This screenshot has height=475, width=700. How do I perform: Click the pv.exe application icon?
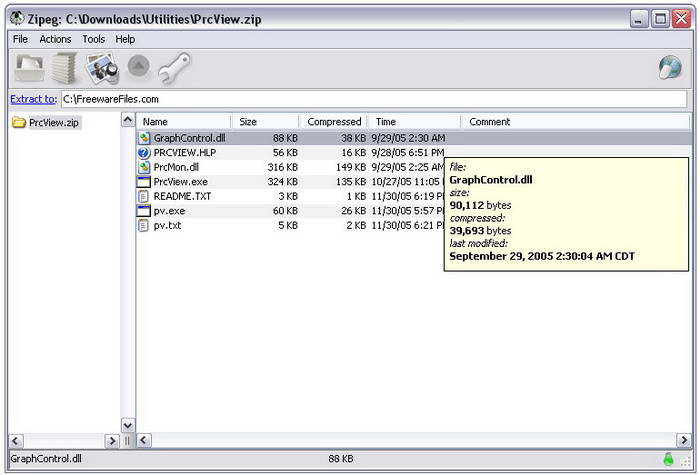(144, 211)
